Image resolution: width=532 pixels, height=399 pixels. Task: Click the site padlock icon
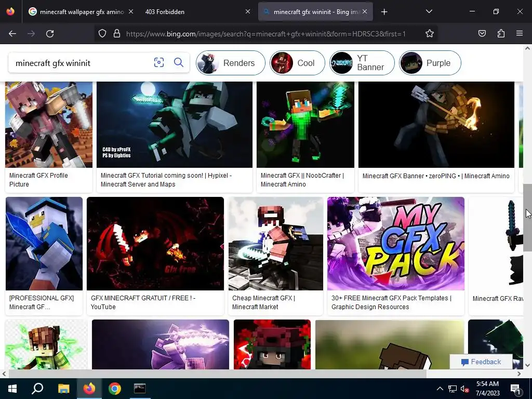tap(117, 34)
